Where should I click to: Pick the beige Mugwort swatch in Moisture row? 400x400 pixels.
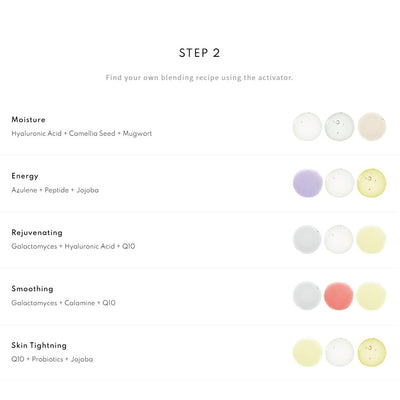(372, 126)
